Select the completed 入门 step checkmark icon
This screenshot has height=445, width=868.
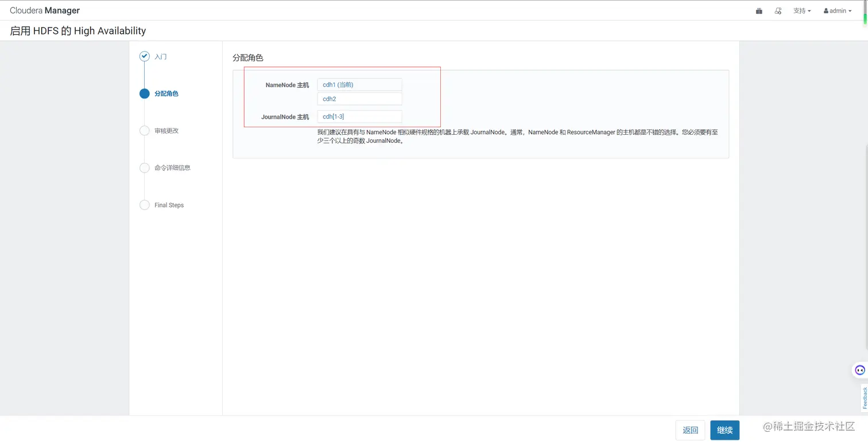pyautogui.click(x=145, y=56)
